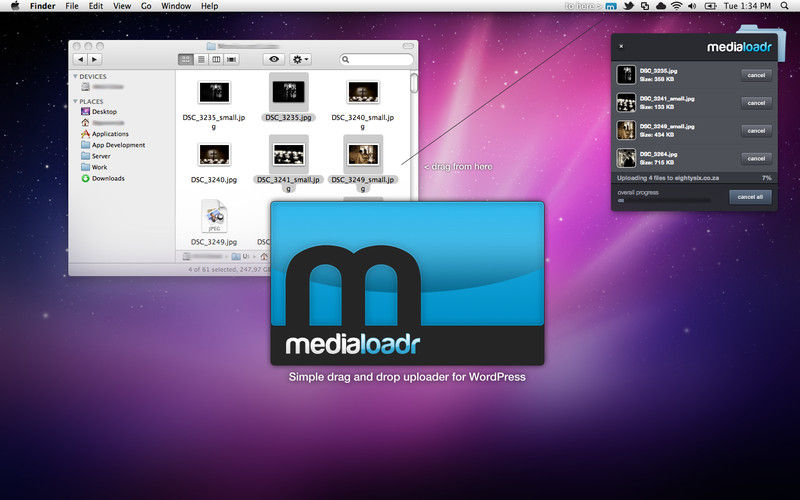Open the Twitter menu bar icon
800x500 pixels.
(x=629, y=6)
